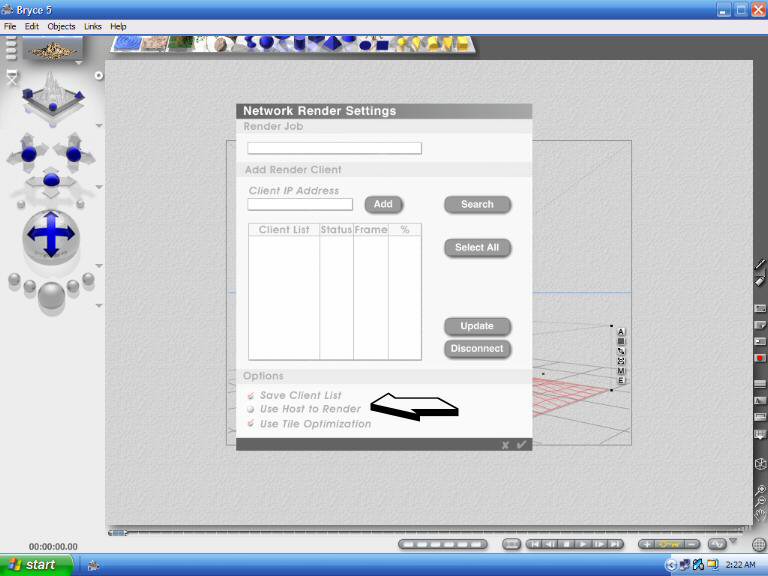Open the Windows Start menu
The width and height of the screenshot is (768, 576).
click(x=36, y=565)
